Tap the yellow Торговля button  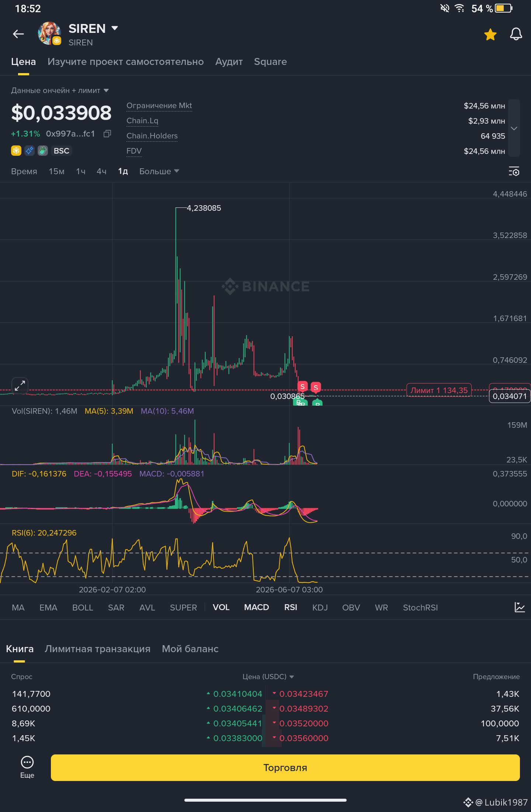[285, 768]
